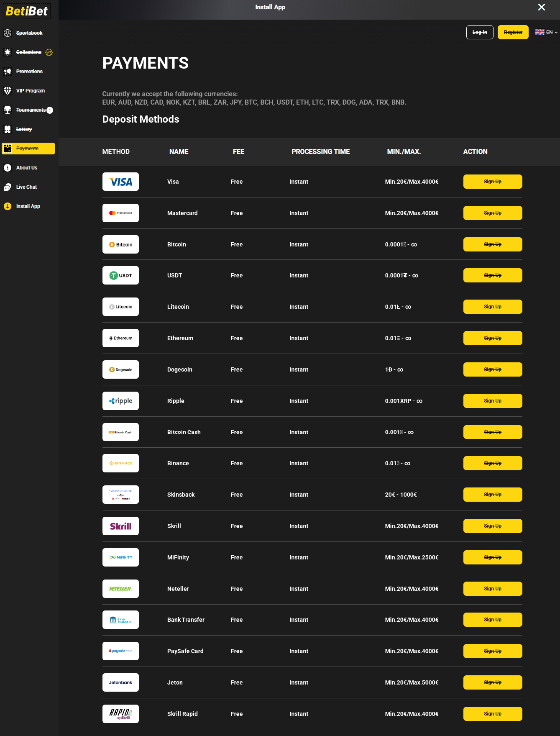Click the Skrill logo thumbnail
This screenshot has height=736, width=560.
(x=120, y=526)
